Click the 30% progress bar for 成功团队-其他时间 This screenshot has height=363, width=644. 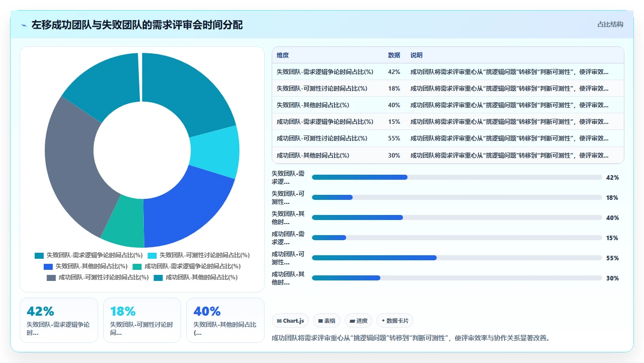tap(457, 278)
